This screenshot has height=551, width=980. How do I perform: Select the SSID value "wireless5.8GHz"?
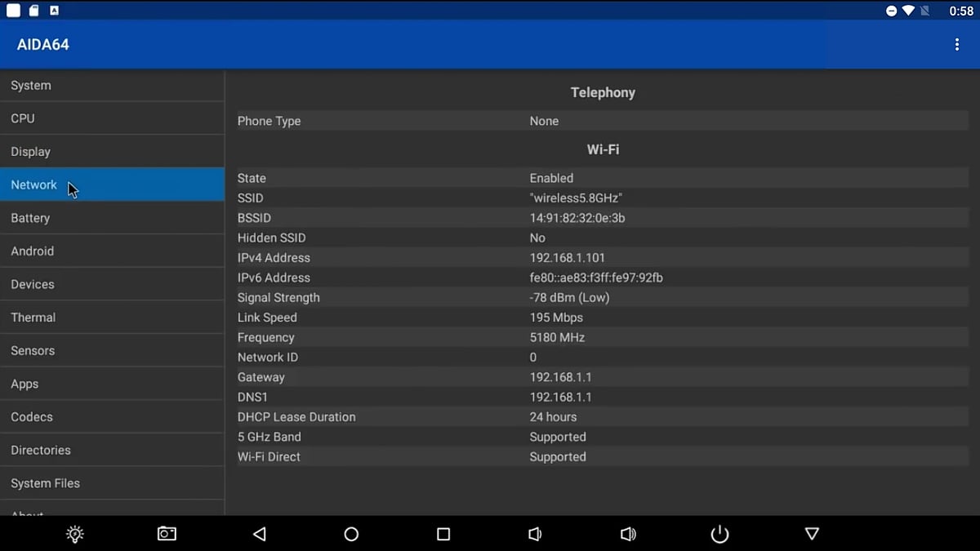click(x=577, y=198)
